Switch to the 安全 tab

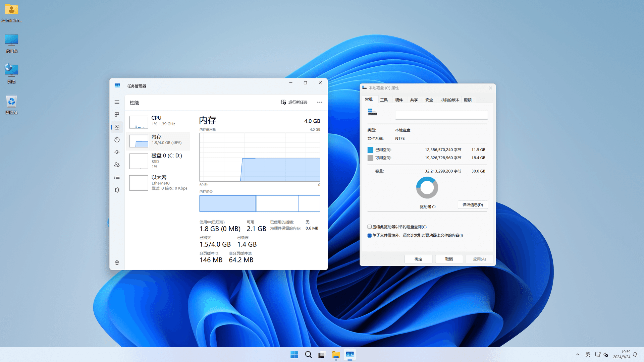coord(429,100)
